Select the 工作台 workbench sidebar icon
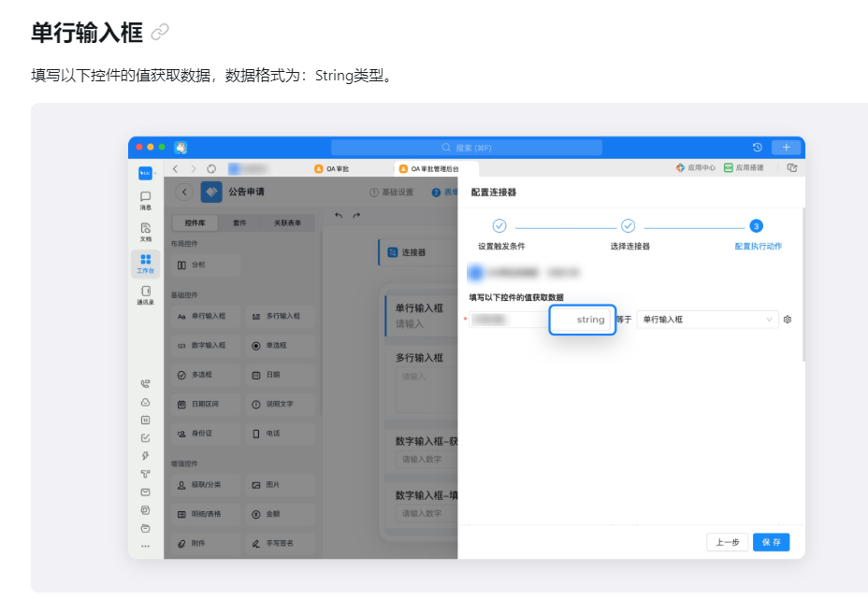Image resolution: width=868 pixels, height=600 pixels. 146,264
